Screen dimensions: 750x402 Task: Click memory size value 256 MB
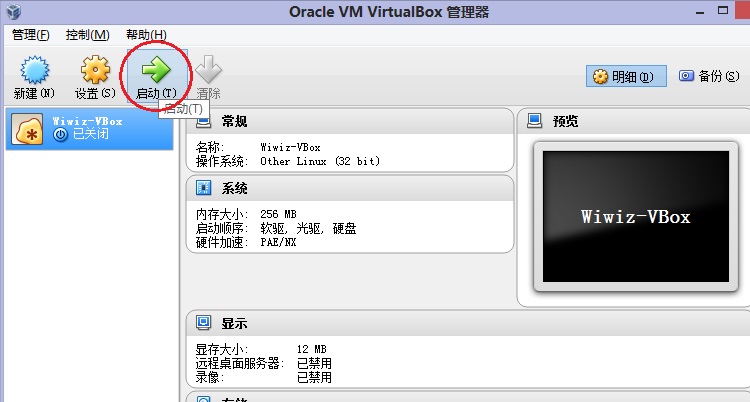click(278, 214)
